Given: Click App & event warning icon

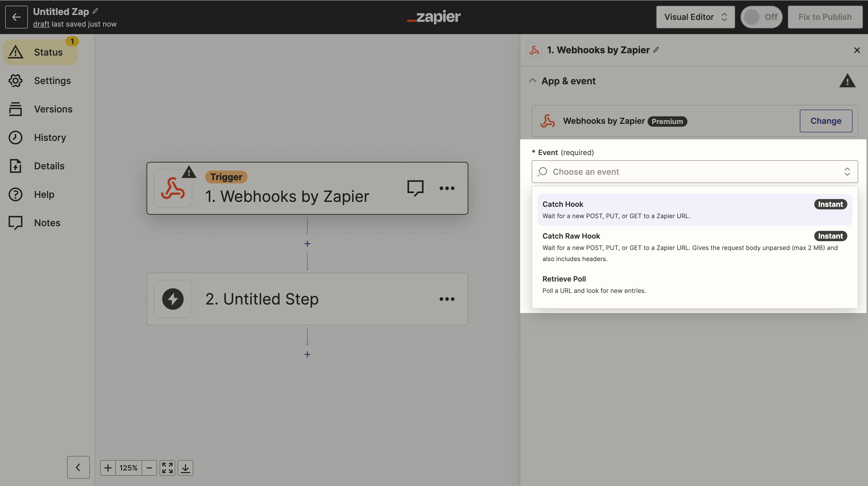Looking at the screenshot, I should [x=847, y=81].
